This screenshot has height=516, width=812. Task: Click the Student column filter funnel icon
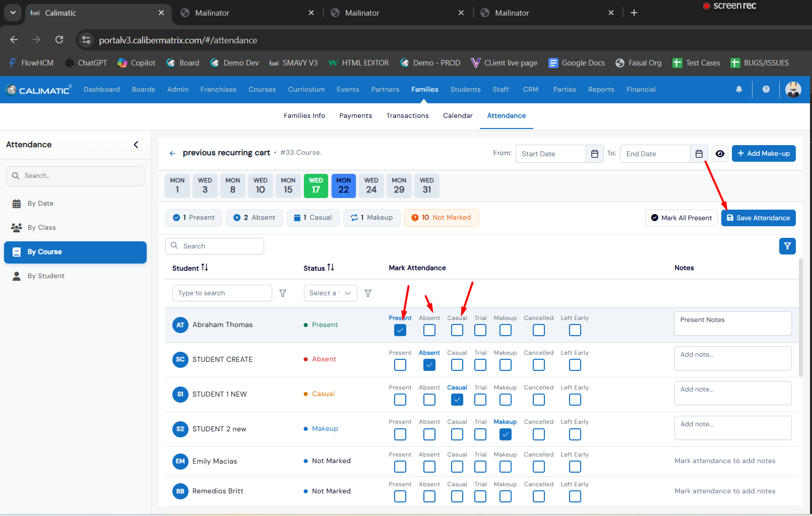click(283, 293)
